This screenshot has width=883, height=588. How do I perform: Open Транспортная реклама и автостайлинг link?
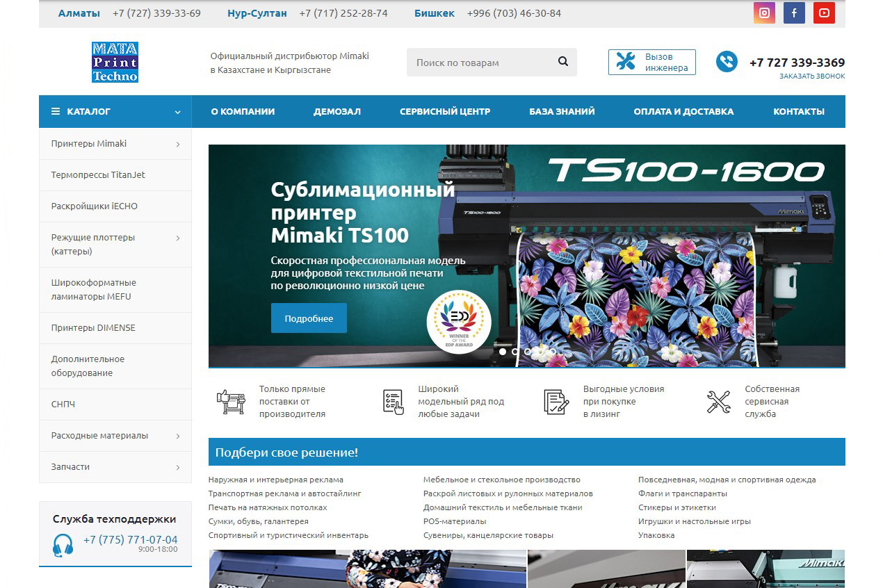click(x=285, y=493)
